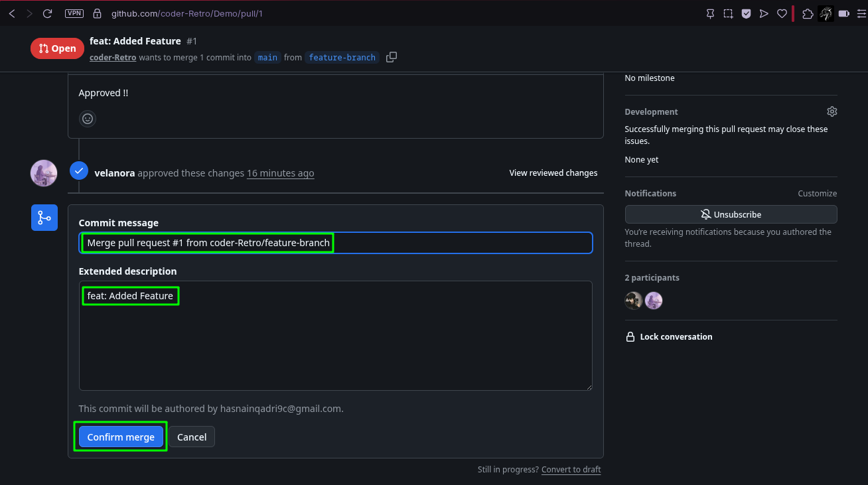Open the extensions puzzle icon
This screenshot has width=868, height=485.
click(x=808, y=13)
